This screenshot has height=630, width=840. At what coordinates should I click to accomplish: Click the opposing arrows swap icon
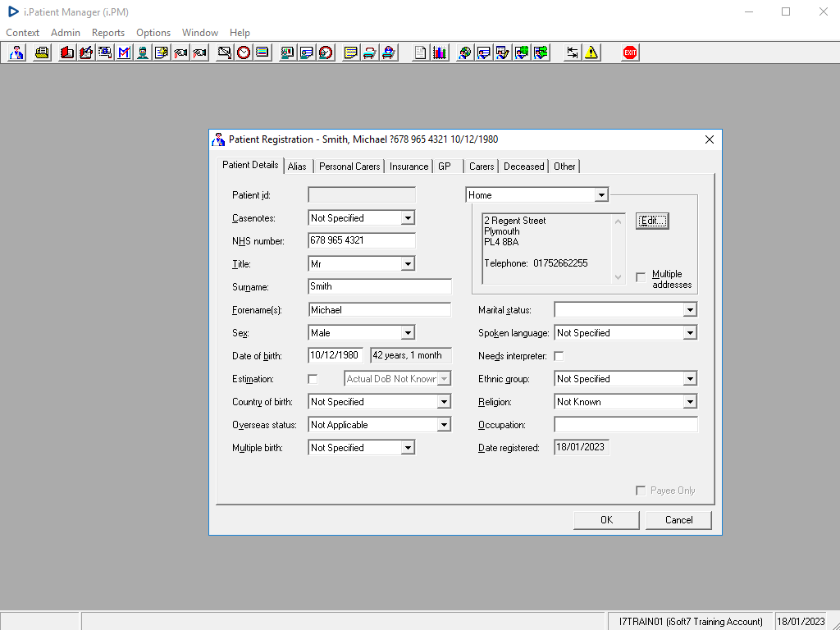pyautogui.click(x=572, y=52)
